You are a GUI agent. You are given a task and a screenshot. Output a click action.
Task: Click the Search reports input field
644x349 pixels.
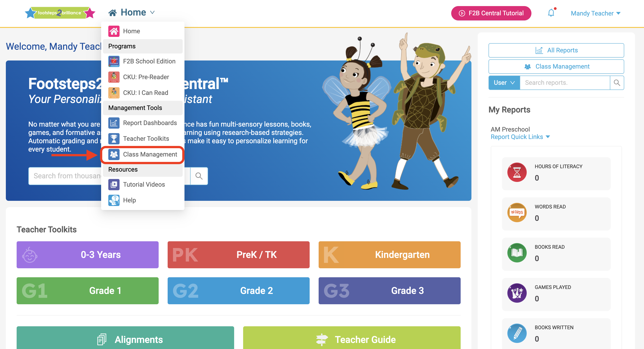click(x=564, y=83)
